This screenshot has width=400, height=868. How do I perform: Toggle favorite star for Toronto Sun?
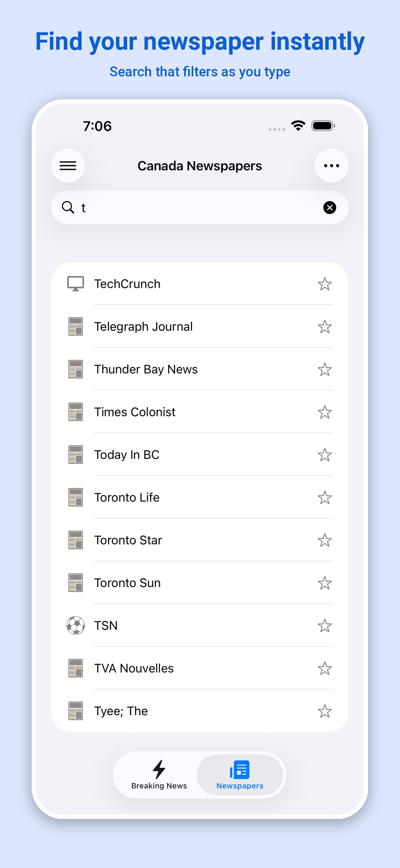click(x=325, y=583)
